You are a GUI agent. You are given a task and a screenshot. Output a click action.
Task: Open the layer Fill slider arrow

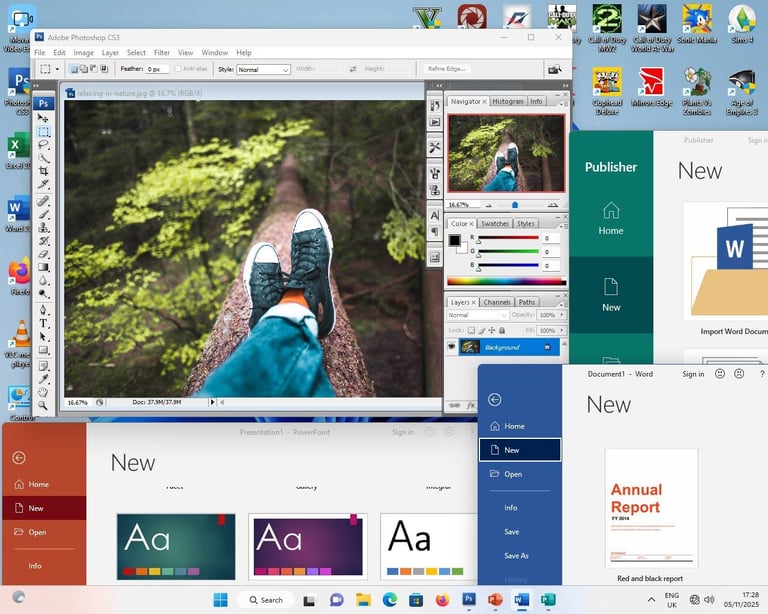pos(562,331)
